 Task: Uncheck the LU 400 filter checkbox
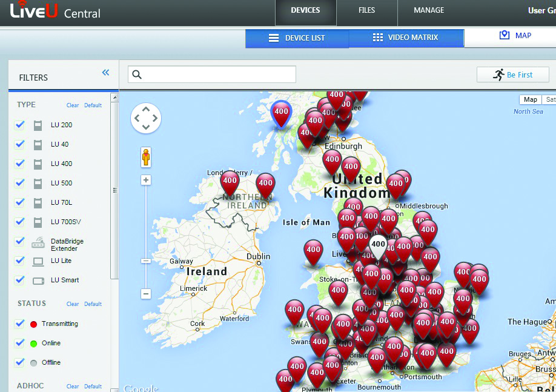[x=19, y=164]
